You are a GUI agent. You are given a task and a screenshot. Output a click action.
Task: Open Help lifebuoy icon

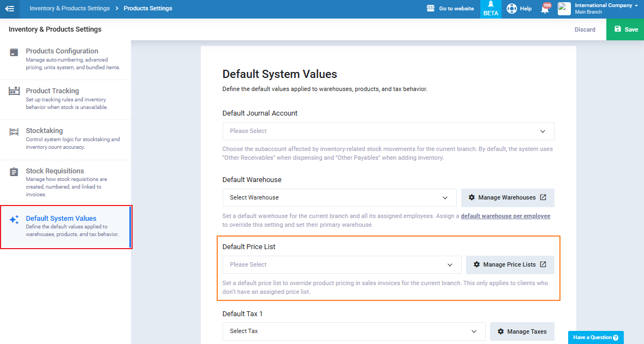point(511,9)
